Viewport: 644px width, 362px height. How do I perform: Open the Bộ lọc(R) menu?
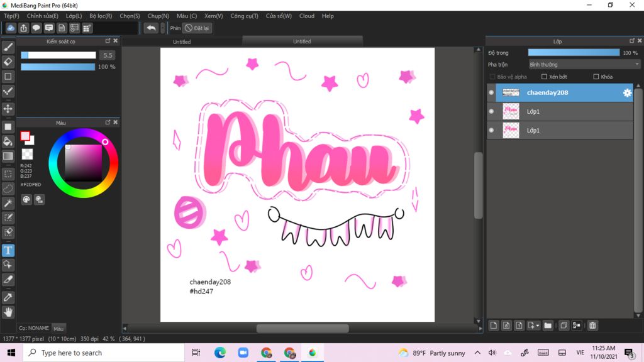(101, 16)
